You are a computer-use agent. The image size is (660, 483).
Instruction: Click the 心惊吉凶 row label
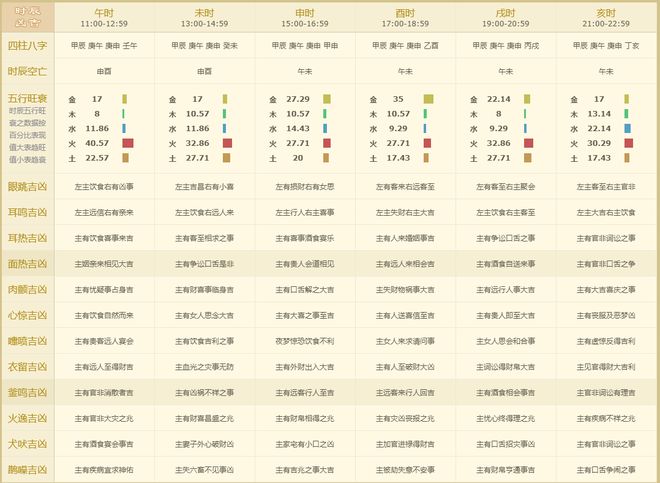pos(27,315)
